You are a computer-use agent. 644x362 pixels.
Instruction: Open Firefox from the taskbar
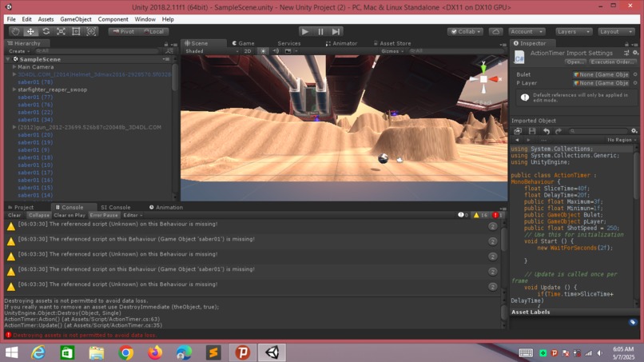point(155,352)
